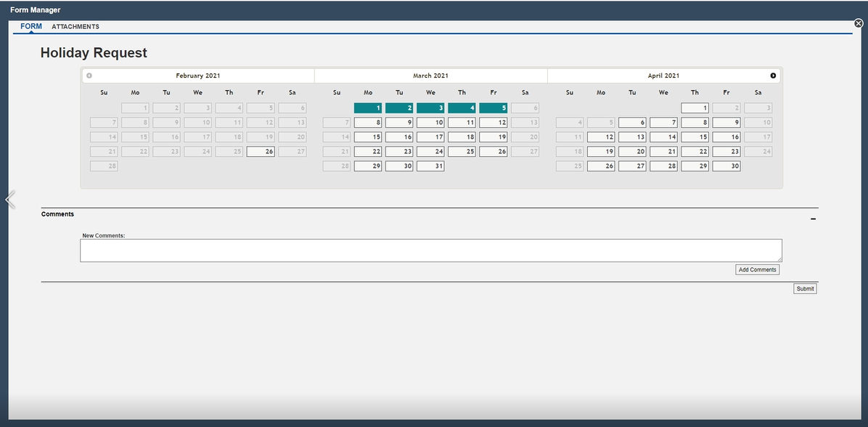Choose March 31 in the calendar
Viewport: 868px width, 427px height.
tap(430, 166)
